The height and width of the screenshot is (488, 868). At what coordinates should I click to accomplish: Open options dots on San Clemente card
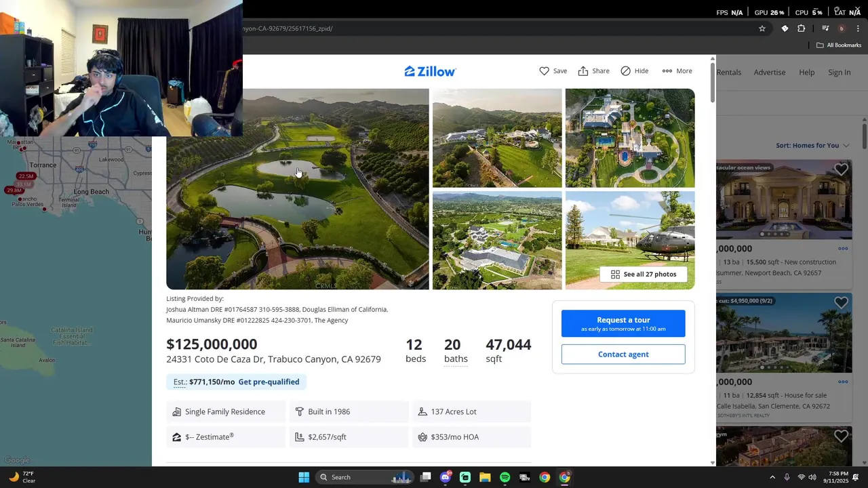tap(843, 382)
